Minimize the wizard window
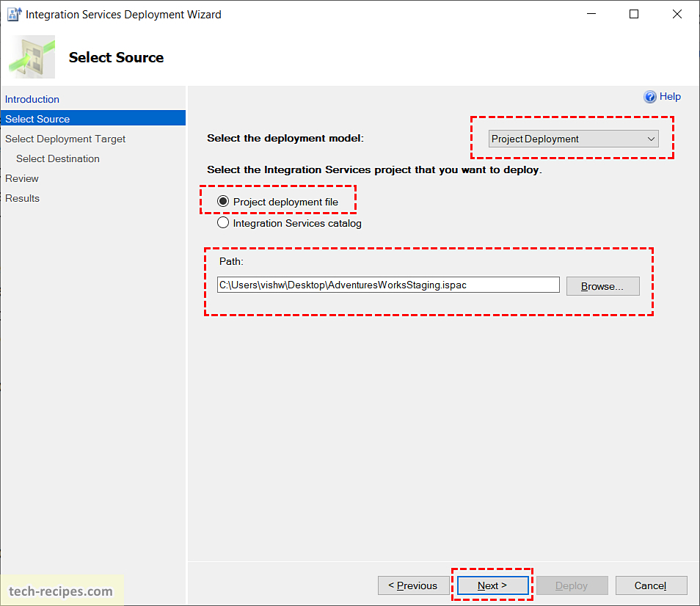Screen dimensions: 700x606 click(591, 14)
